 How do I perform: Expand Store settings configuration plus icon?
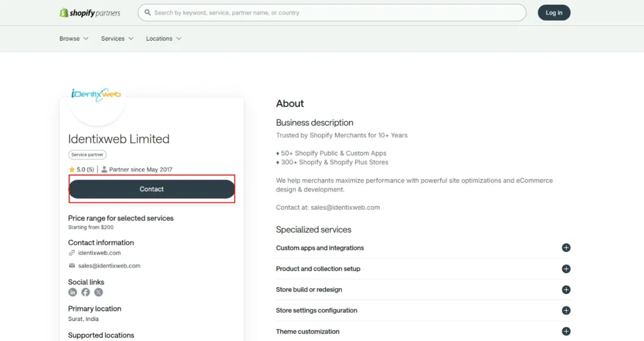(566, 311)
